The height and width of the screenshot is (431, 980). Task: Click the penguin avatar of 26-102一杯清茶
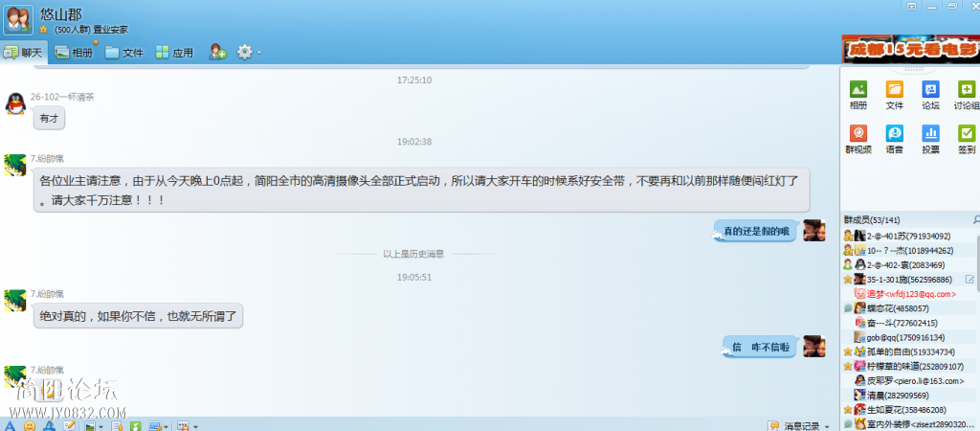coord(15,103)
